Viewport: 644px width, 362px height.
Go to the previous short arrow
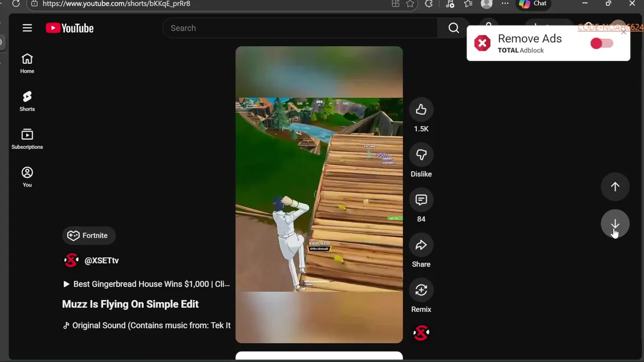(x=615, y=187)
